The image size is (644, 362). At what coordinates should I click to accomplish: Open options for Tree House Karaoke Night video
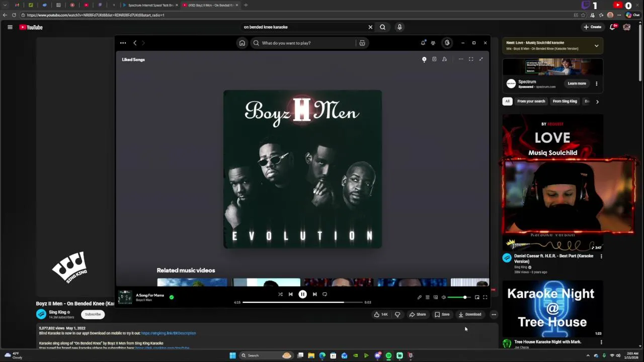tap(601, 342)
